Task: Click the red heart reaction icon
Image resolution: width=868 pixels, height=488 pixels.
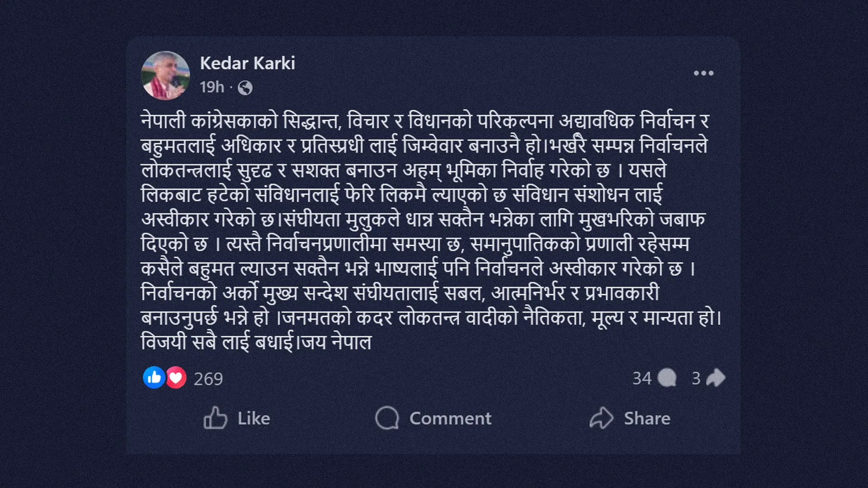Action: (176, 378)
